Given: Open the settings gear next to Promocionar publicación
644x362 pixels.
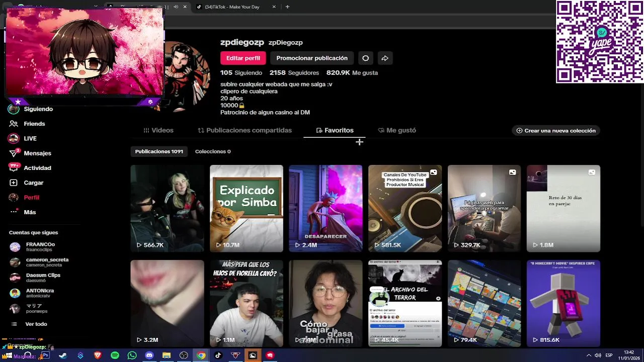Looking at the screenshot, I should tap(366, 58).
